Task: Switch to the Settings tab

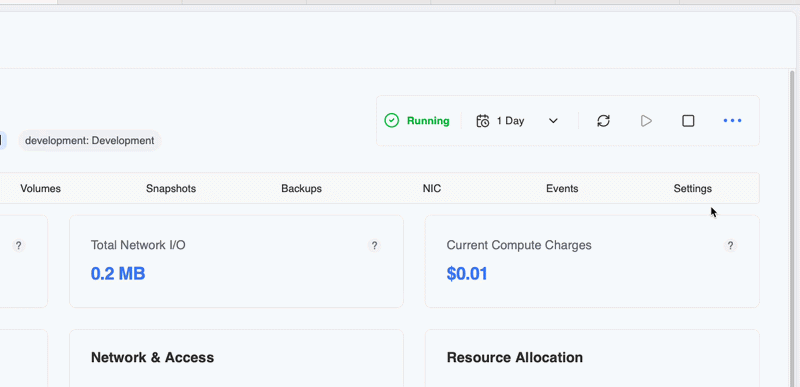Action: coord(692,189)
